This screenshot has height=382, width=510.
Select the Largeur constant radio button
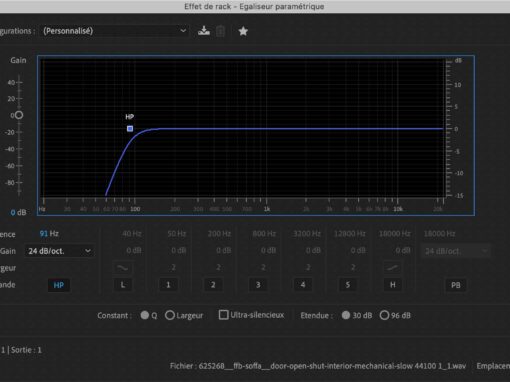pyautogui.click(x=170, y=315)
